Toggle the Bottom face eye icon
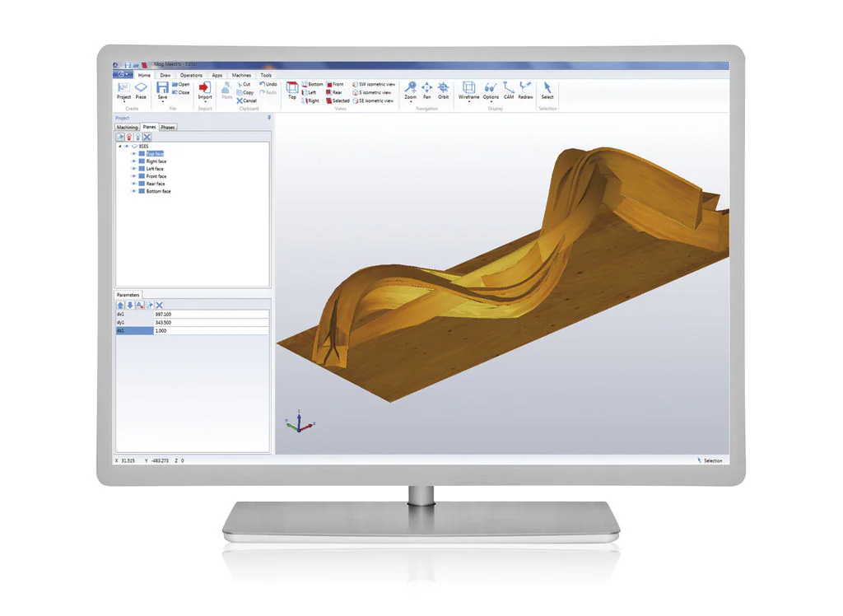843x616 pixels. coord(133,191)
